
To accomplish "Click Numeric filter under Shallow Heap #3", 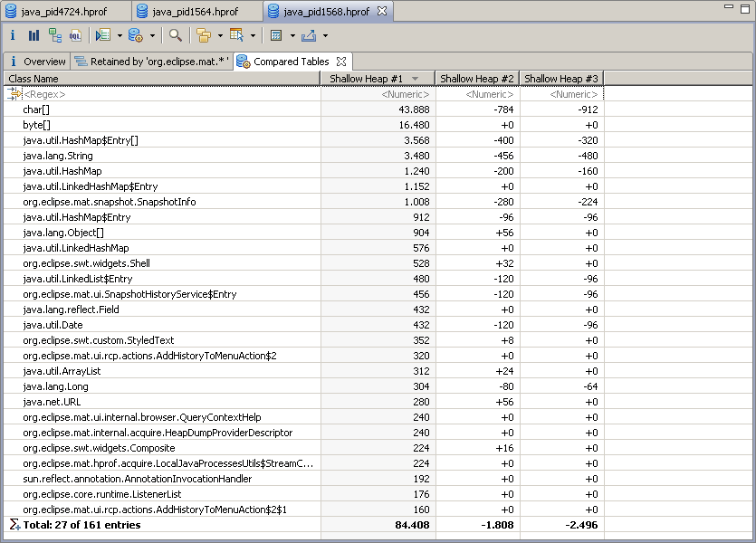I will coord(562,94).
